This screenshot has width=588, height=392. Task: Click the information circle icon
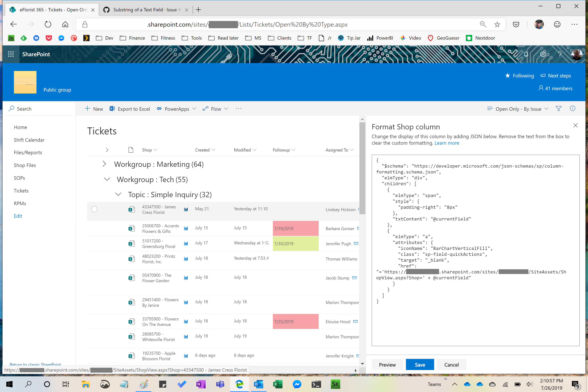573,108
